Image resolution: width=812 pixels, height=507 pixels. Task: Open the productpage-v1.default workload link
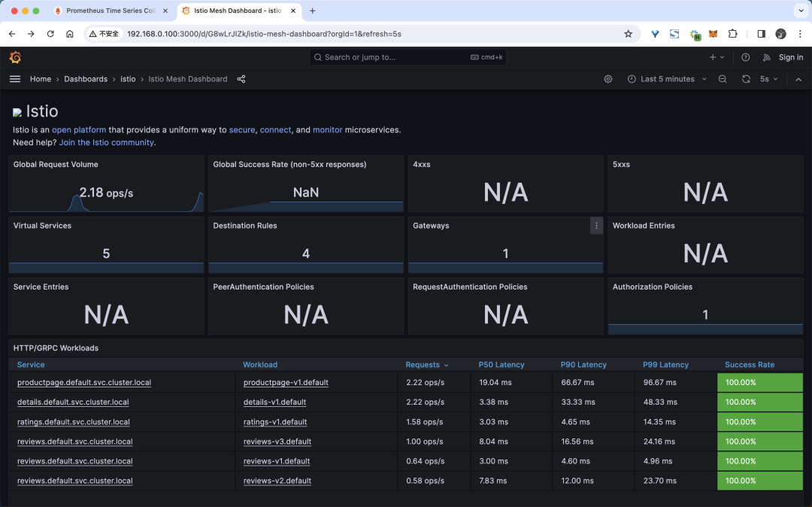[x=286, y=382]
